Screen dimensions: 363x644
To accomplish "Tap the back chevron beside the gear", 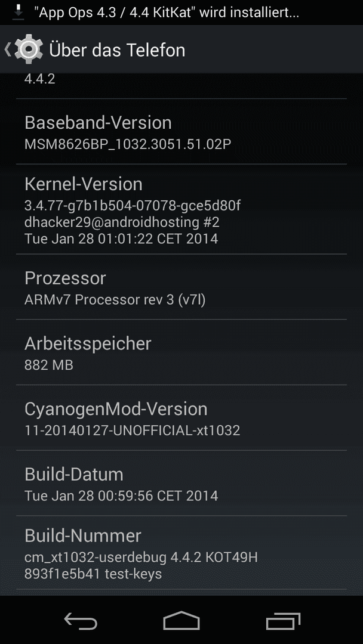I will coord(7,49).
